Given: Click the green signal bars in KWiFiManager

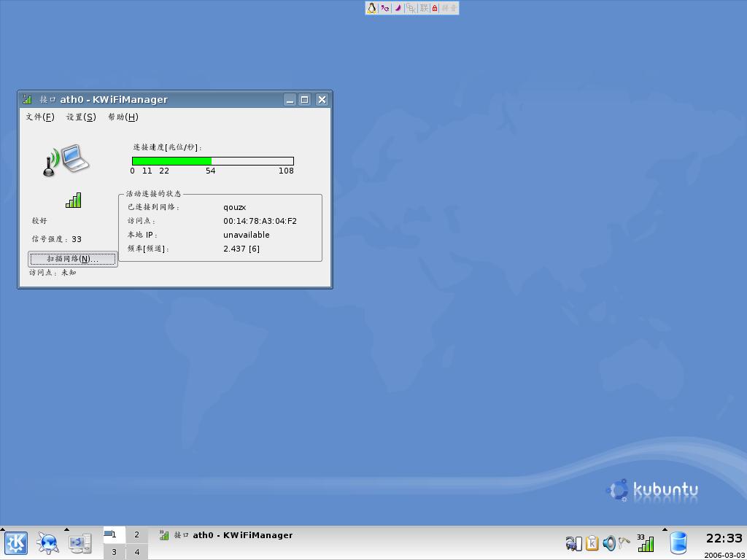Looking at the screenshot, I should point(74,200).
